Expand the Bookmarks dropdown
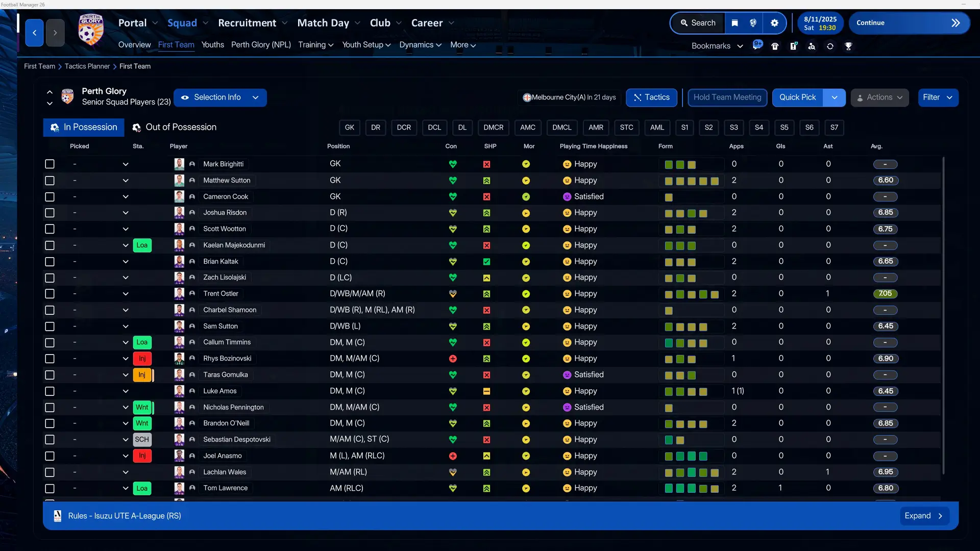 click(740, 46)
